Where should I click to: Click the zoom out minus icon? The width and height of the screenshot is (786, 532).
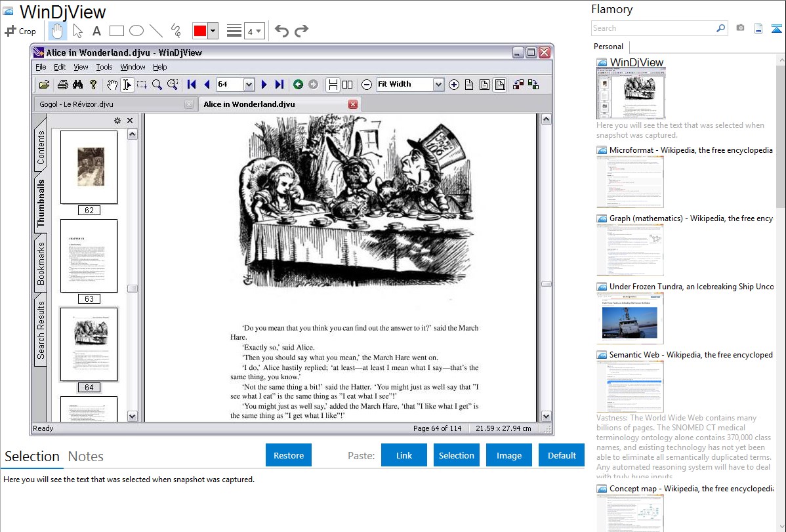click(367, 84)
